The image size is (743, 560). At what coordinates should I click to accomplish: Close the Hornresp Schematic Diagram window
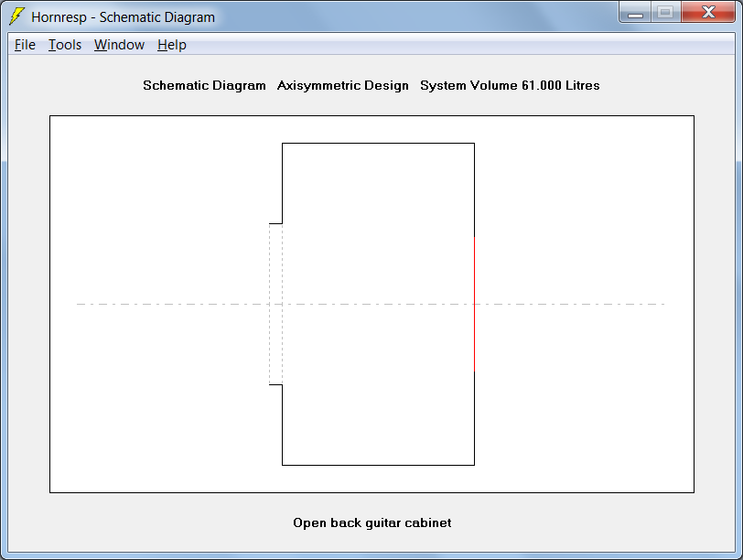click(708, 12)
